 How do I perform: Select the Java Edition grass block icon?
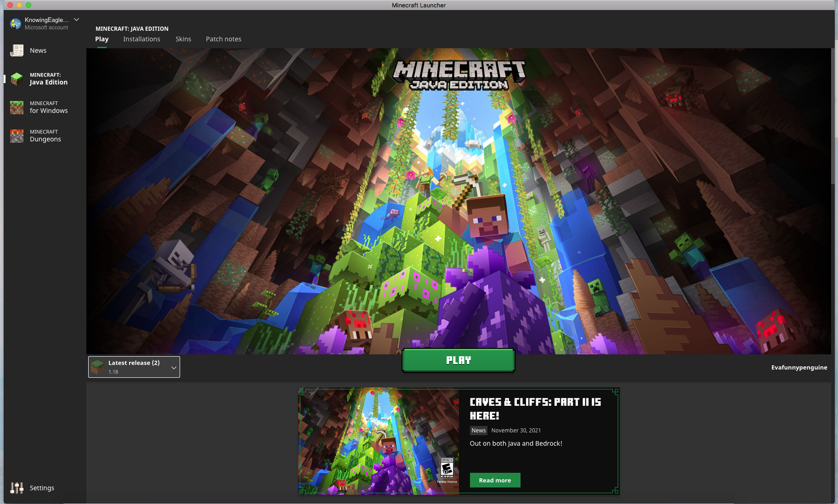click(17, 79)
